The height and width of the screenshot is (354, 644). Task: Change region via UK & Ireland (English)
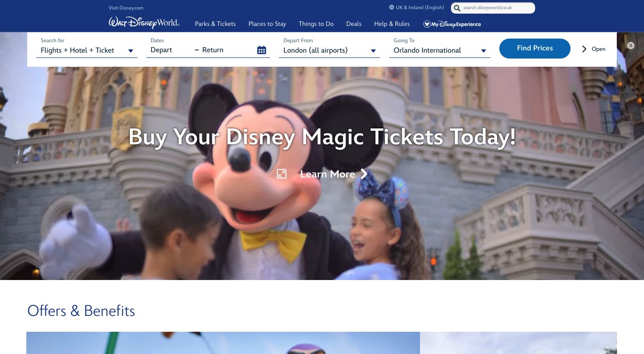point(420,7)
